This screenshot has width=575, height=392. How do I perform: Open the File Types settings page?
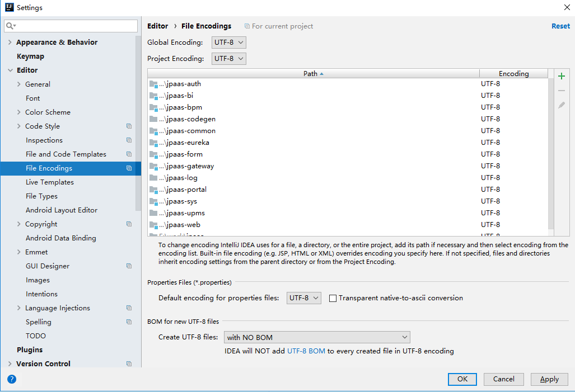pyautogui.click(x=41, y=196)
